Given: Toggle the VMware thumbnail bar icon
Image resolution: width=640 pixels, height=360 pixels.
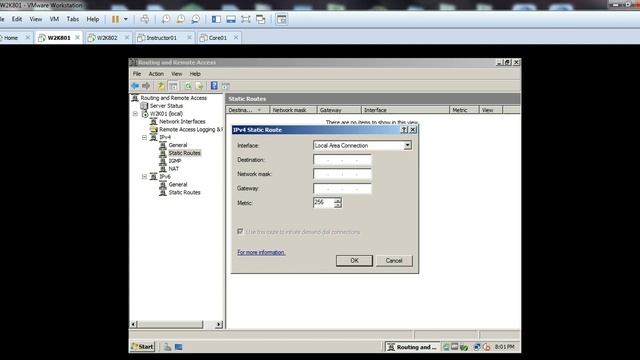Looking at the screenshot, I should (x=231, y=19).
